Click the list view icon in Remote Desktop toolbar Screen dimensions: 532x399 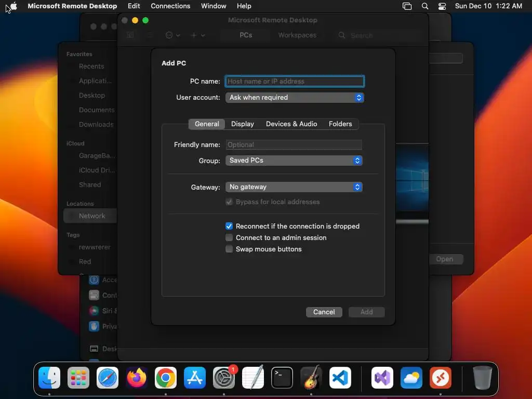click(149, 35)
